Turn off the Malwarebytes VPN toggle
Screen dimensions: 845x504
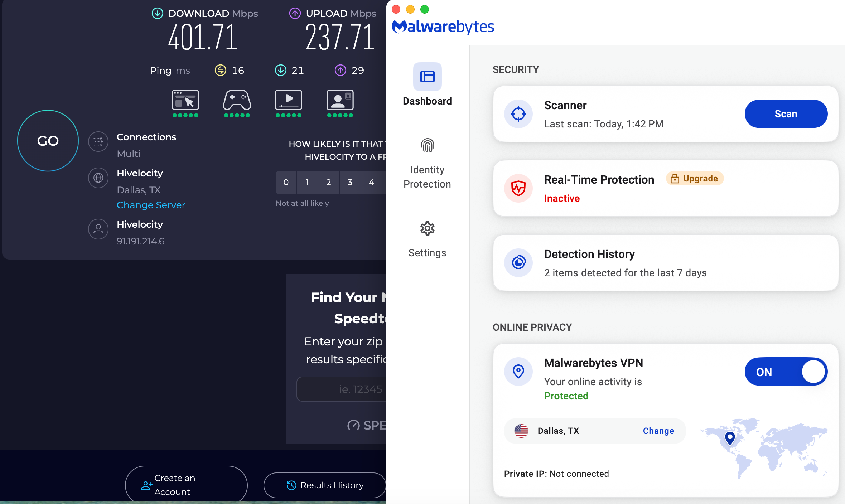(x=786, y=372)
